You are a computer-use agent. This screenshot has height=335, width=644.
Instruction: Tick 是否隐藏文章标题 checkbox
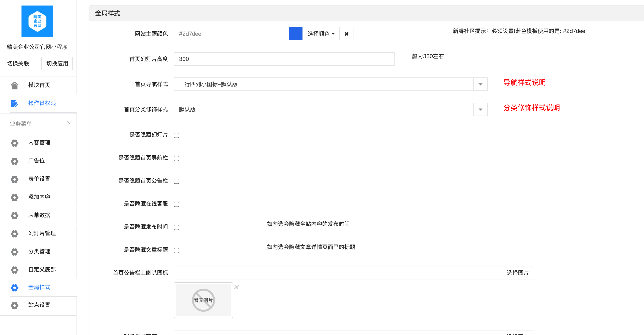click(x=176, y=250)
